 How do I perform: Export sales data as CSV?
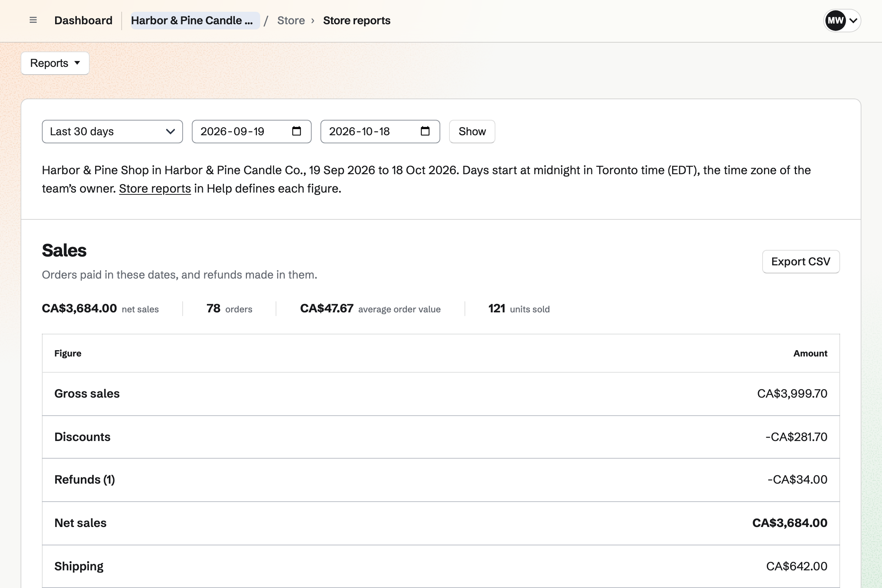[x=801, y=261]
